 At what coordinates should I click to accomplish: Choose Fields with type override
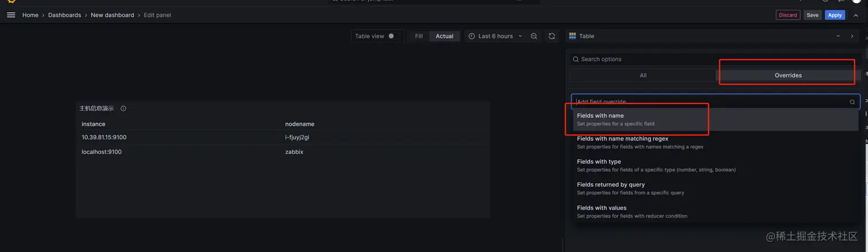click(x=715, y=165)
